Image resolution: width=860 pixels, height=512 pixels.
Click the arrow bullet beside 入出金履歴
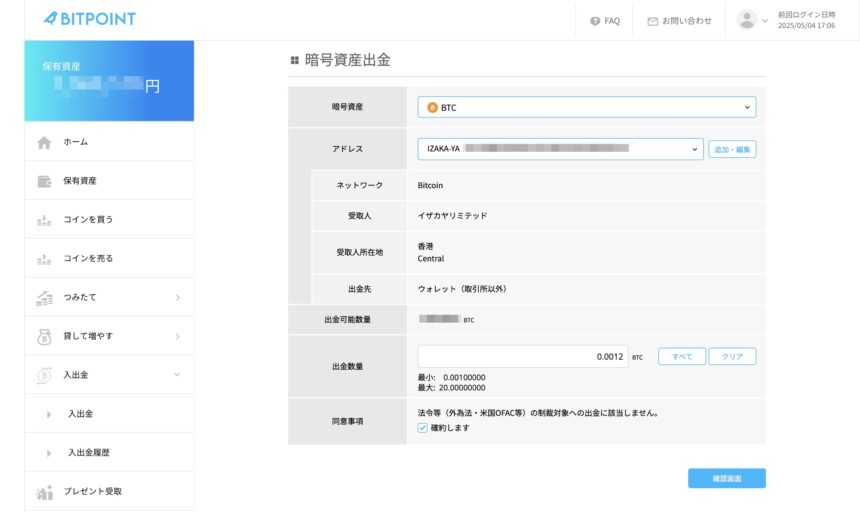click(x=49, y=453)
